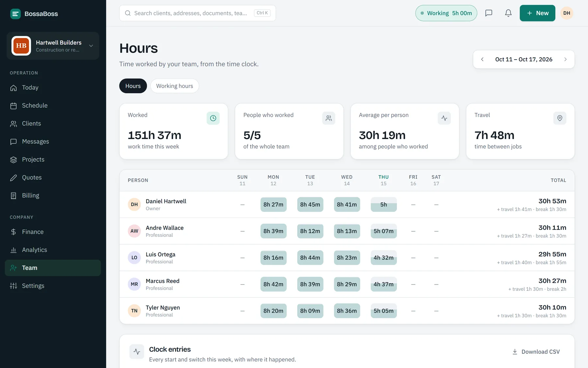
Task: Click the Clock entries activity icon
Action: pos(137,352)
